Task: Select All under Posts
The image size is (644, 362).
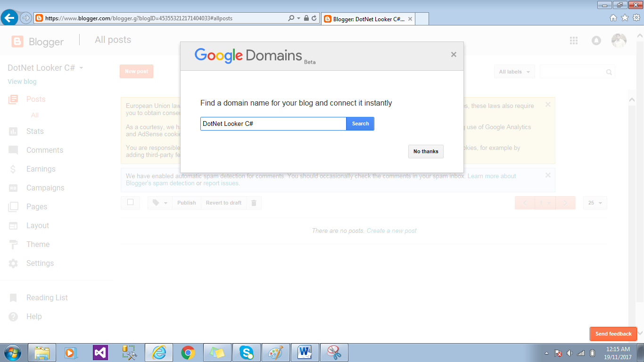Action: pyautogui.click(x=35, y=115)
